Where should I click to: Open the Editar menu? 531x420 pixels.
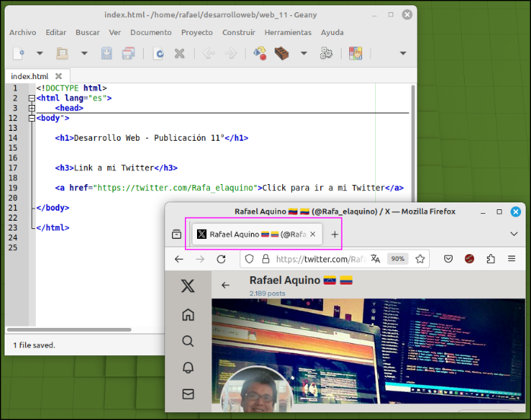[56, 32]
